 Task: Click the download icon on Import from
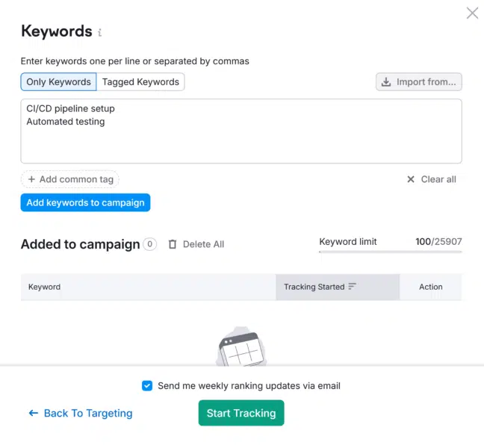[x=386, y=82]
